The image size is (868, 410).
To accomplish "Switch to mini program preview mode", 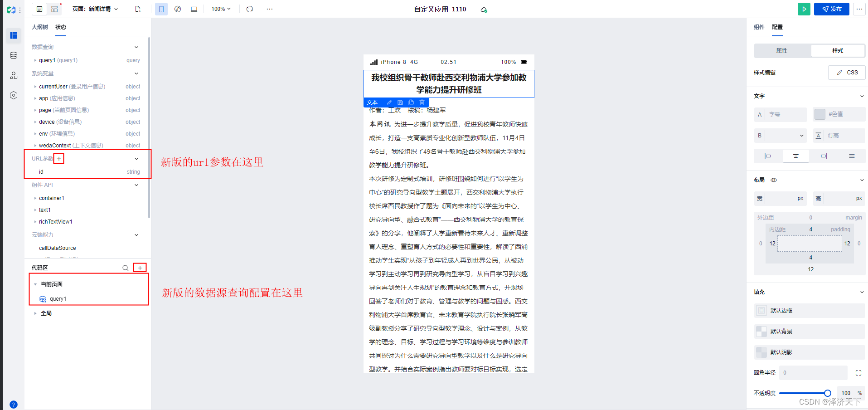I will click(178, 9).
